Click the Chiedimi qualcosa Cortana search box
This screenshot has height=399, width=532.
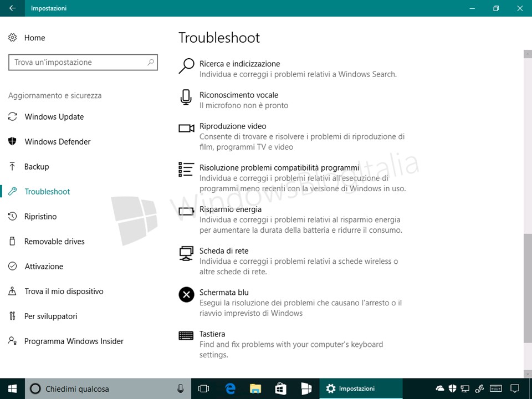[108, 389]
